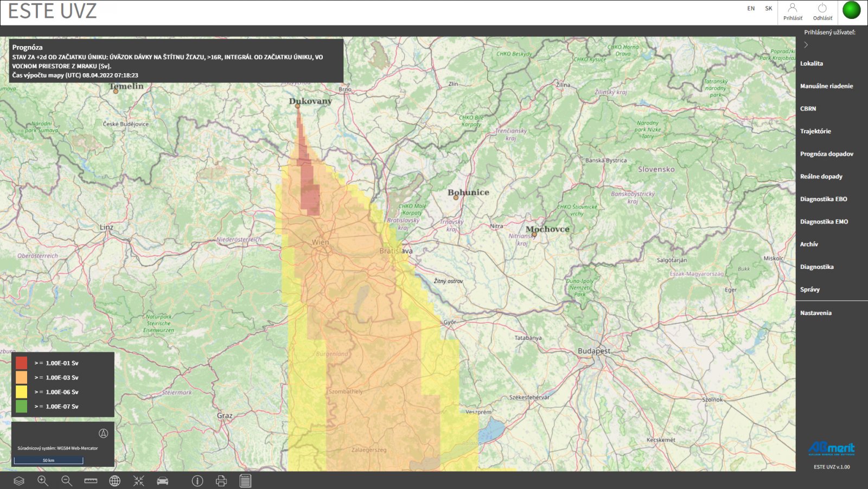The image size is (868, 489).
Task: Print the map with printer icon
Action: (221, 481)
